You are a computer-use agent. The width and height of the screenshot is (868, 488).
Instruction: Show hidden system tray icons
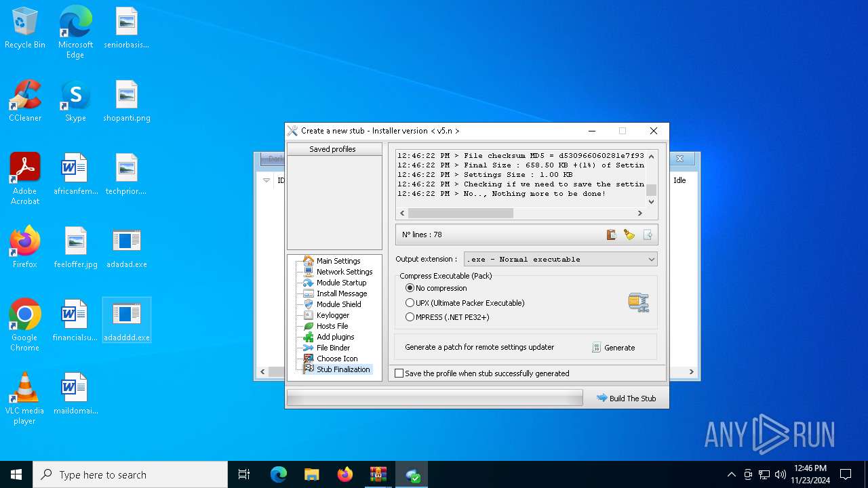(731, 474)
